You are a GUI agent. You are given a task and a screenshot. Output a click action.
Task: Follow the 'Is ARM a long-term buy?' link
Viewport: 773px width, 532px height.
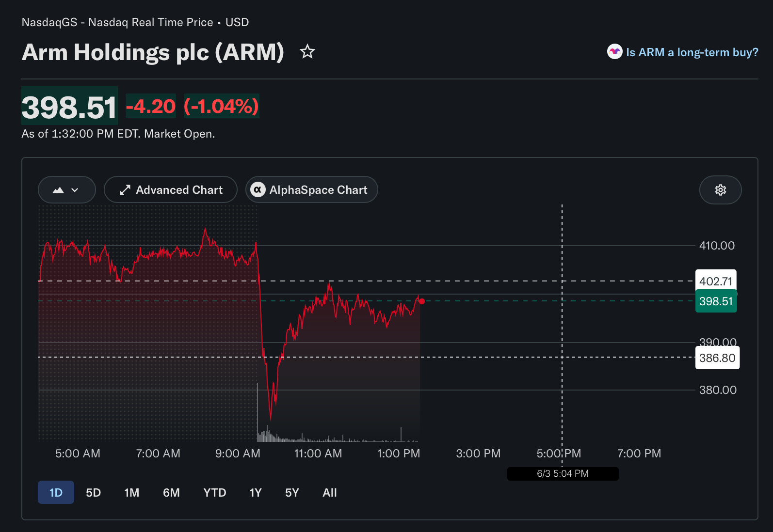(x=692, y=52)
